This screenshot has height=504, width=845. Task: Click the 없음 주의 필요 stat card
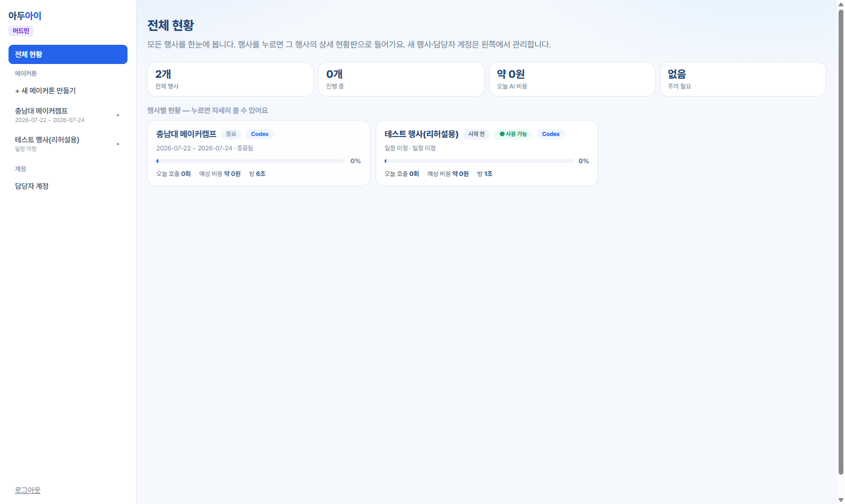(743, 79)
